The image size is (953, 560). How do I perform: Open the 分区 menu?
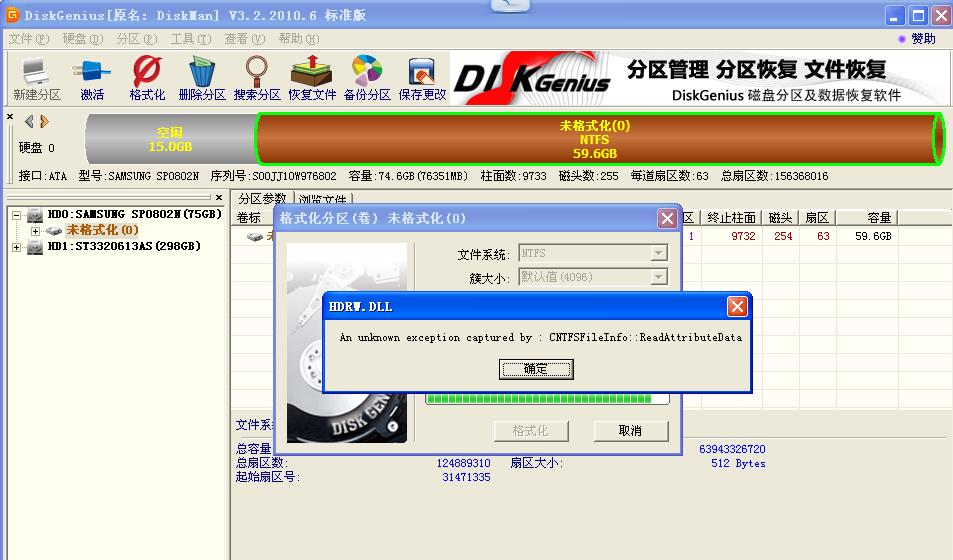137,39
